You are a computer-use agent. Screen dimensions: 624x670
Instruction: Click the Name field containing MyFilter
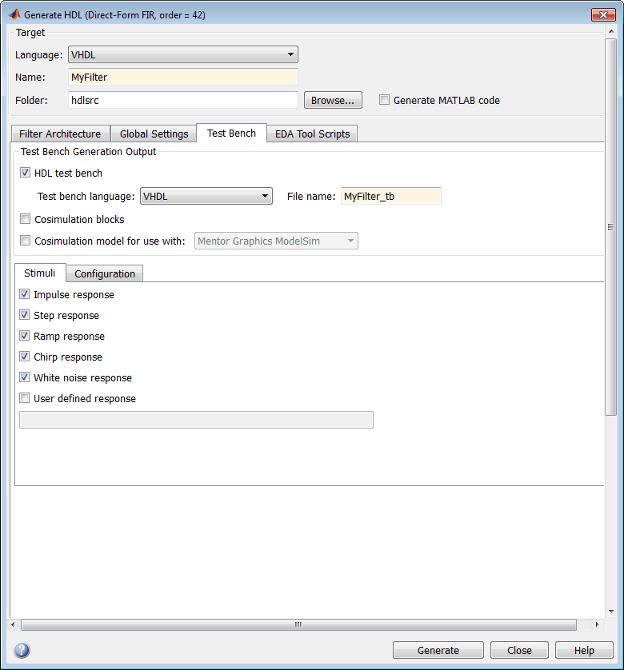[x=183, y=77]
